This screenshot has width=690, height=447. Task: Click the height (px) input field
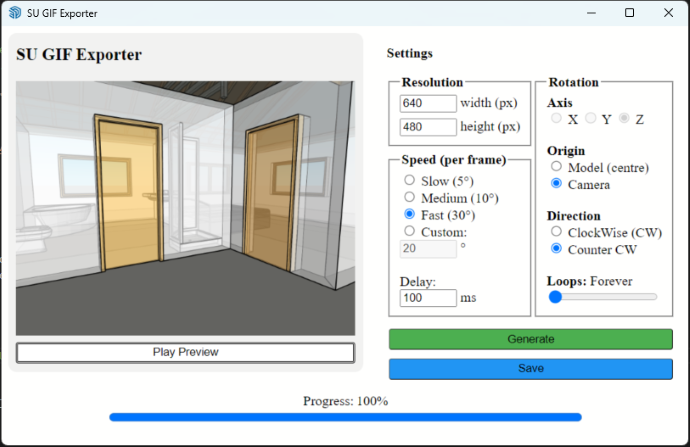pyautogui.click(x=428, y=127)
